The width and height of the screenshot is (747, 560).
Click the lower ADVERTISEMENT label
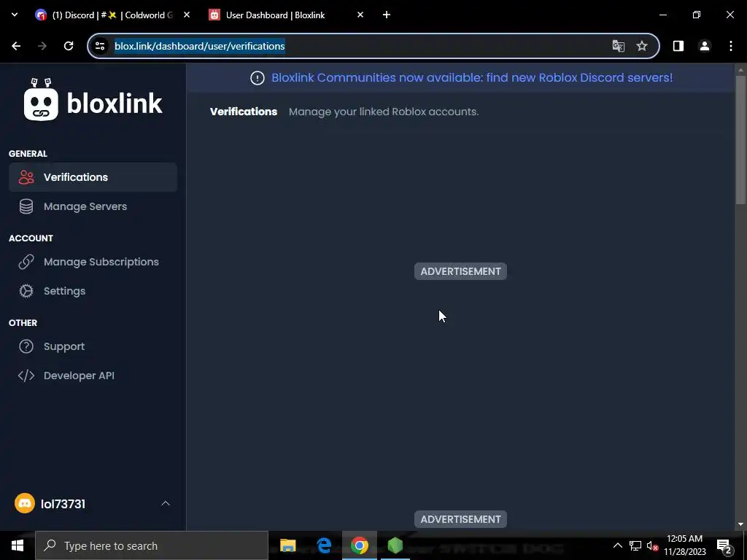461,519
